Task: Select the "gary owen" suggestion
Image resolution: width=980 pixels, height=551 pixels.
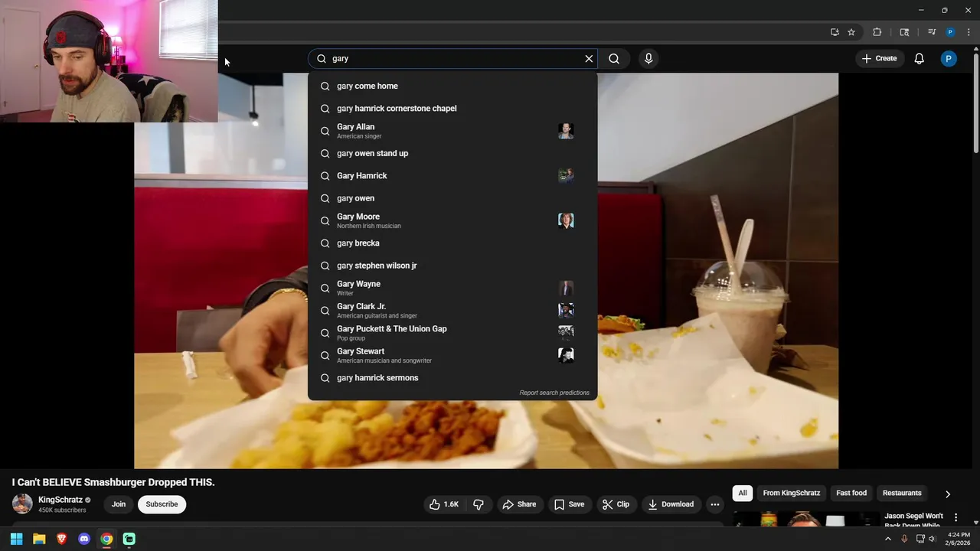Action: pyautogui.click(x=452, y=198)
